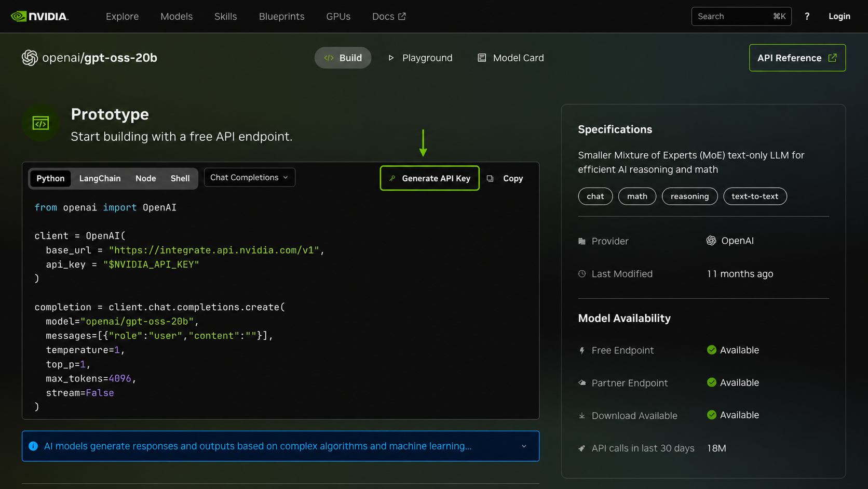Click the Partner Endpoint cloud icon
This screenshot has height=489, width=868.
(582, 383)
